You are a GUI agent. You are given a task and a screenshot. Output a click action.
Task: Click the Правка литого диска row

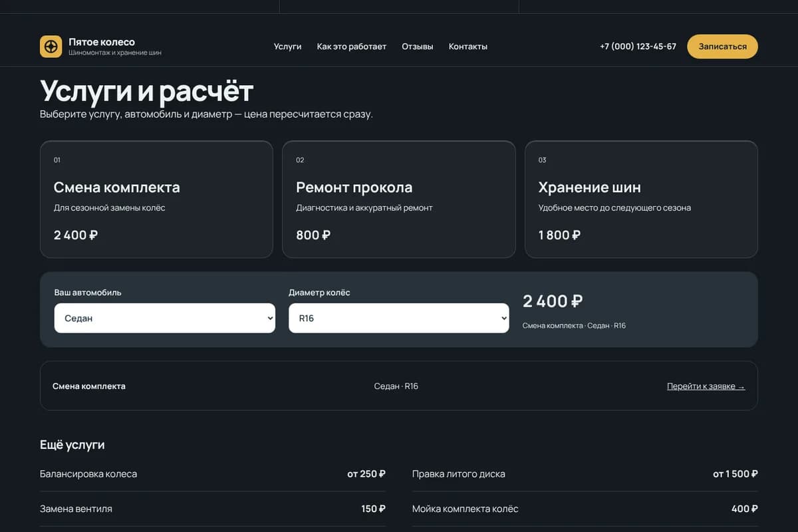coord(585,474)
